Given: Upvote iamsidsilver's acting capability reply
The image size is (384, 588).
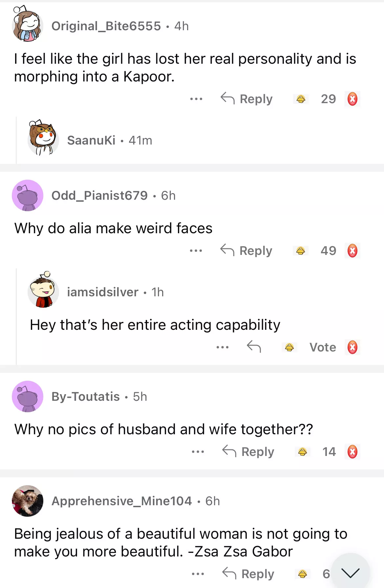Looking at the screenshot, I should [x=289, y=347].
